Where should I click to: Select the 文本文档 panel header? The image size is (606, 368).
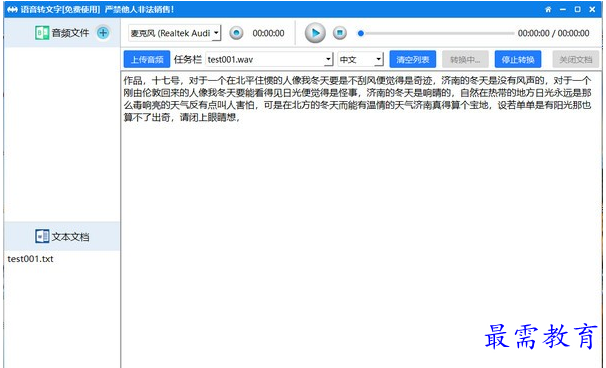click(62, 236)
